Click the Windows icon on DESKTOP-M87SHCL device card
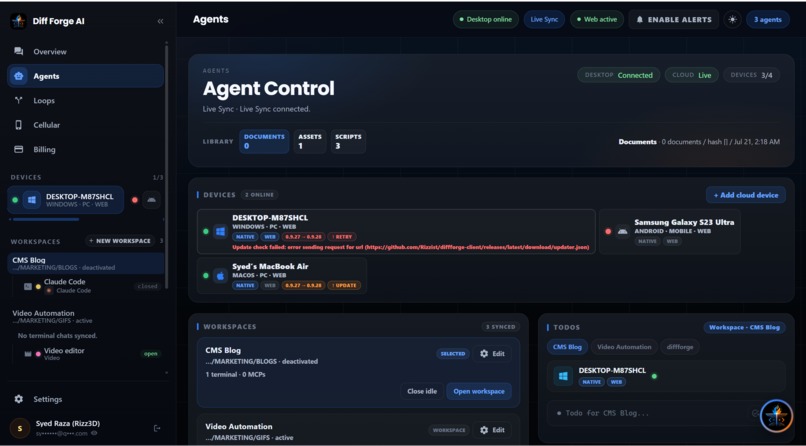The height and width of the screenshot is (446, 806). (x=221, y=231)
